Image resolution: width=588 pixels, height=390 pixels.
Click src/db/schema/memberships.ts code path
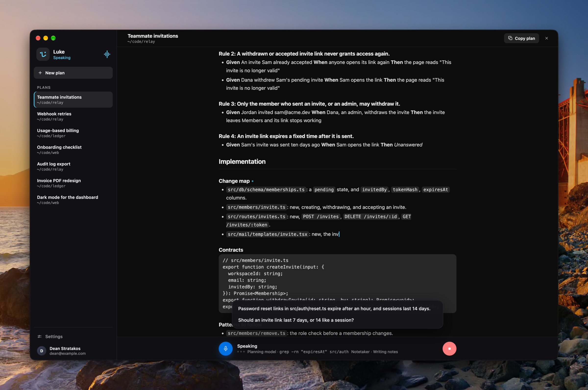[266, 189]
